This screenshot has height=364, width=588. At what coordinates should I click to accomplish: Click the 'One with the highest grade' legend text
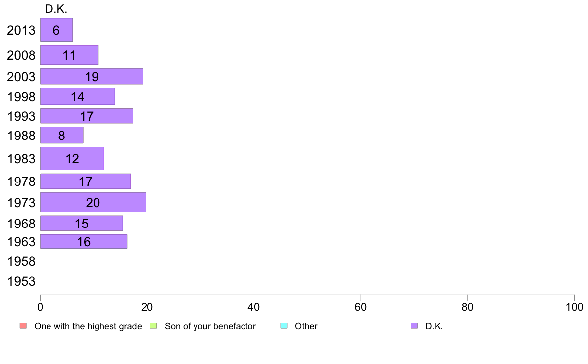(x=88, y=326)
